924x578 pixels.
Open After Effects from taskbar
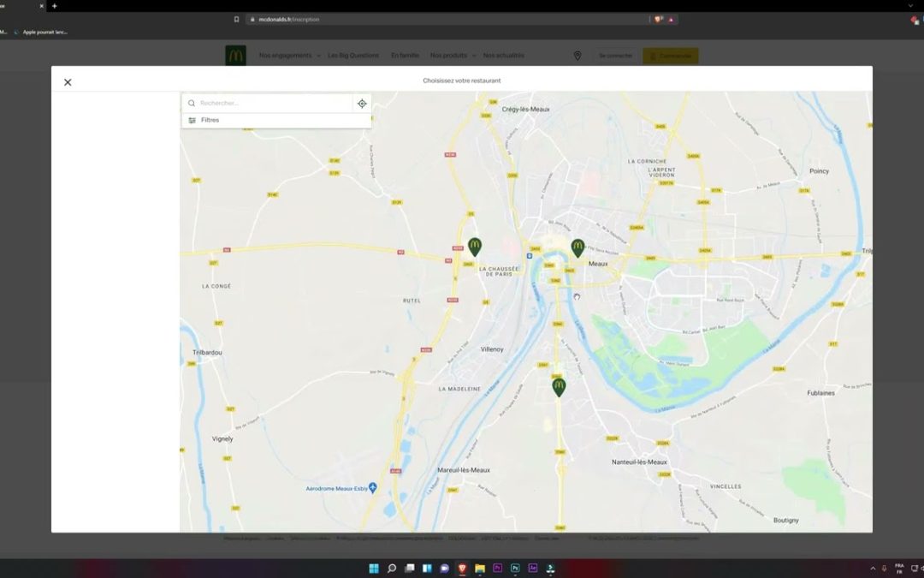(533, 568)
